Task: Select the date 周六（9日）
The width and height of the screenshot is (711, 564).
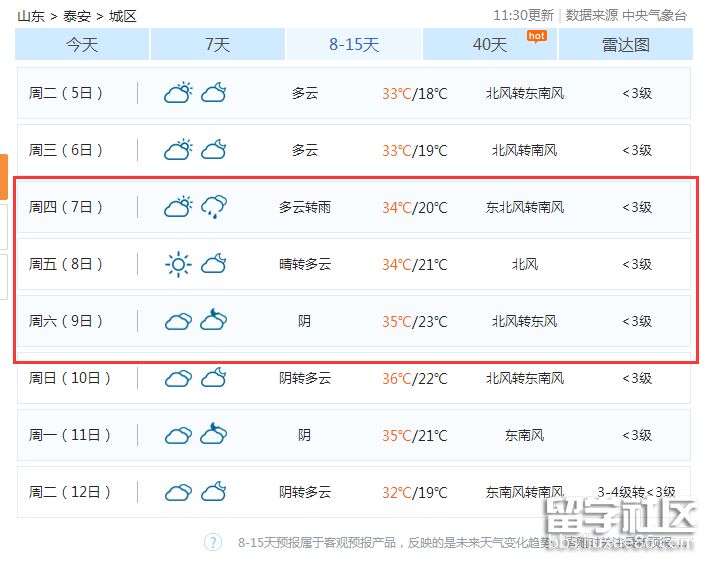Action: [66, 321]
